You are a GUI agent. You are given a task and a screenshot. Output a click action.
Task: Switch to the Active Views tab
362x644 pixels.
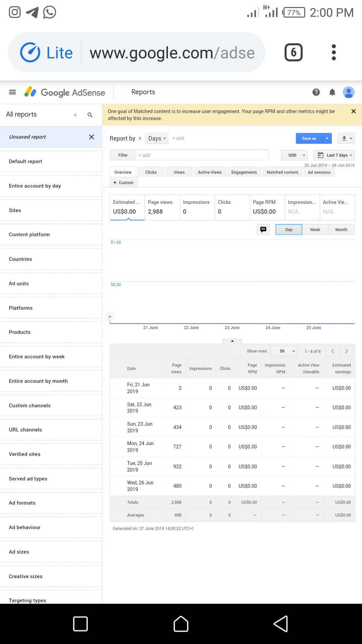click(210, 172)
